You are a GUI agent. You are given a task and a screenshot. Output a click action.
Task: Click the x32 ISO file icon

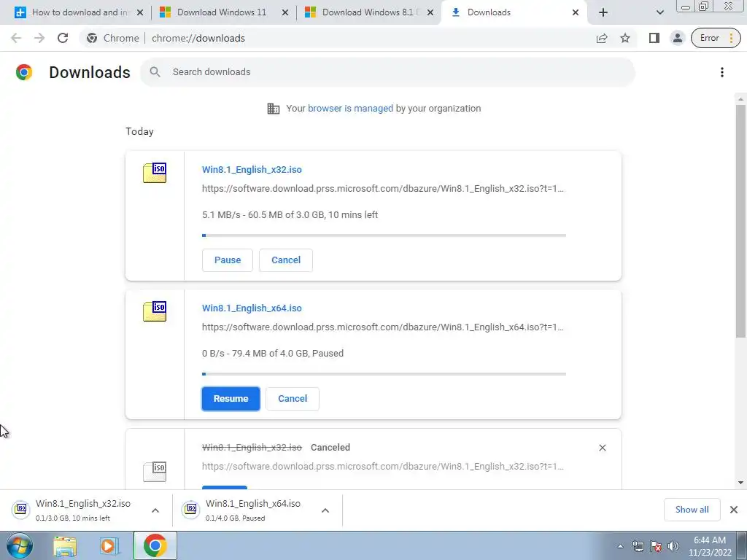tap(155, 173)
